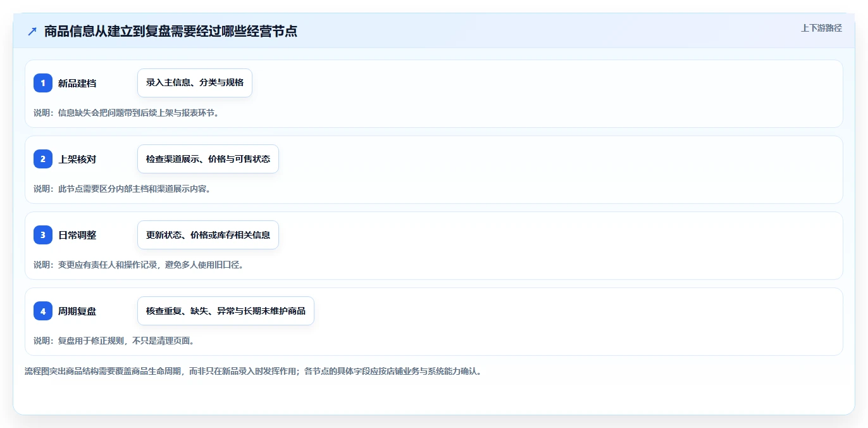
Task: Click the title 商品信息从建立到复盘需要经过哪些经营节点
Action: pos(171,31)
